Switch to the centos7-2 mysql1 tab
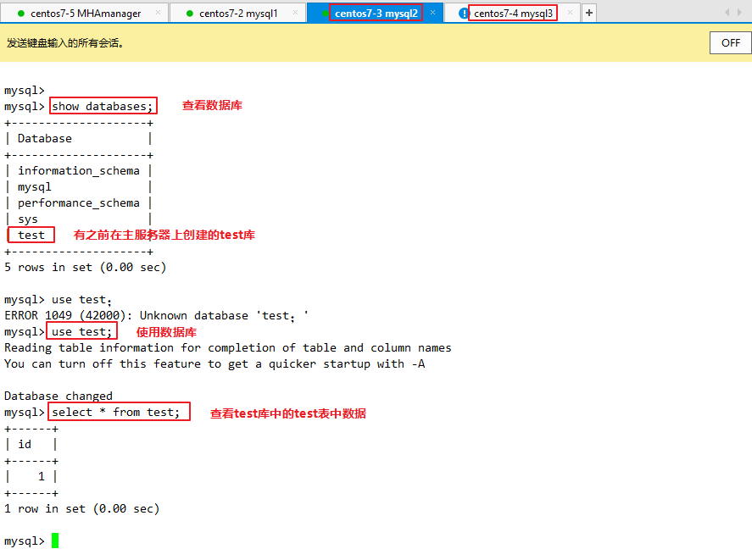Screen dimensions: 752x560 (x=238, y=13)
